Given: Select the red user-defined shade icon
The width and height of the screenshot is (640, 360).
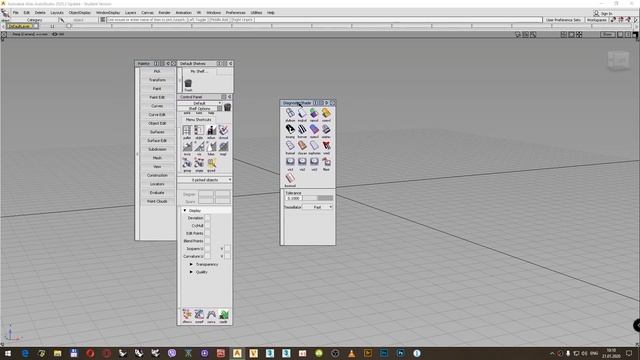Looking at the screenshot, I should point(326,146).
